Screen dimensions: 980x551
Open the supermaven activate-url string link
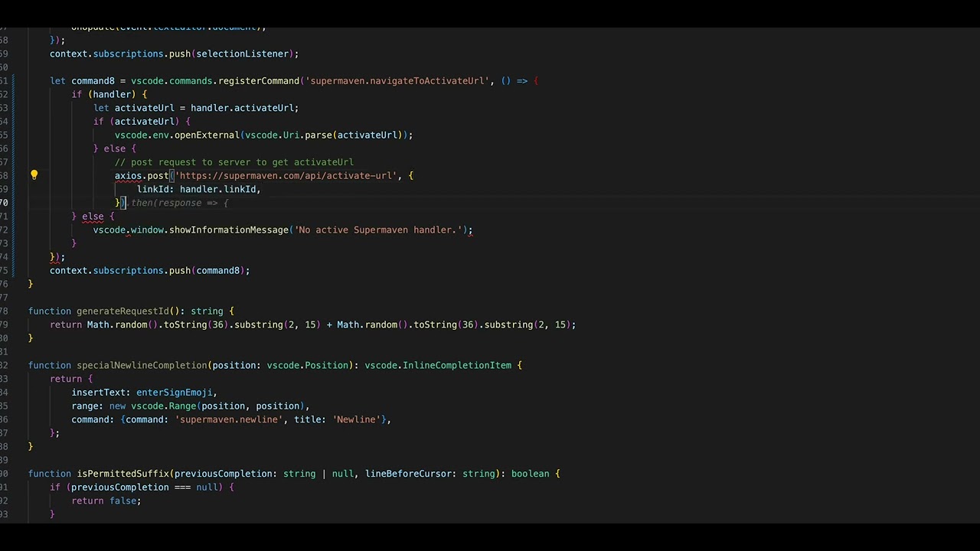286,175
